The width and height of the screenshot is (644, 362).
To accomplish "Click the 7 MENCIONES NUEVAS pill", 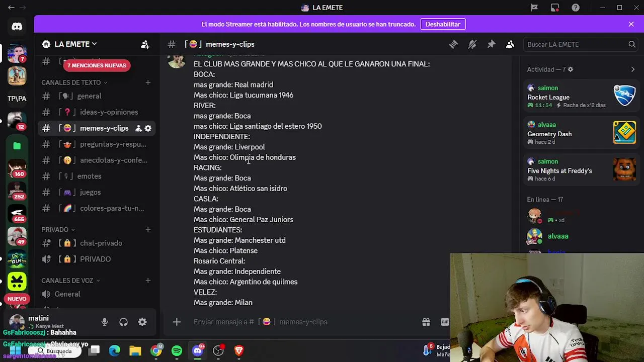I will tap(97, 65).
